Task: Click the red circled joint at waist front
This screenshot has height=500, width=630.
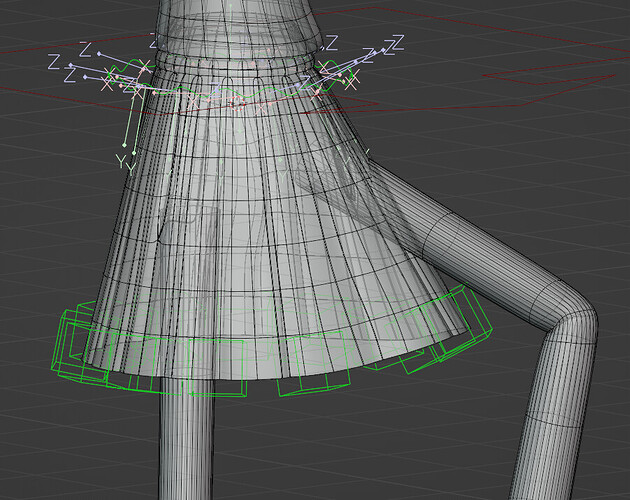Action: click(237, 103)
